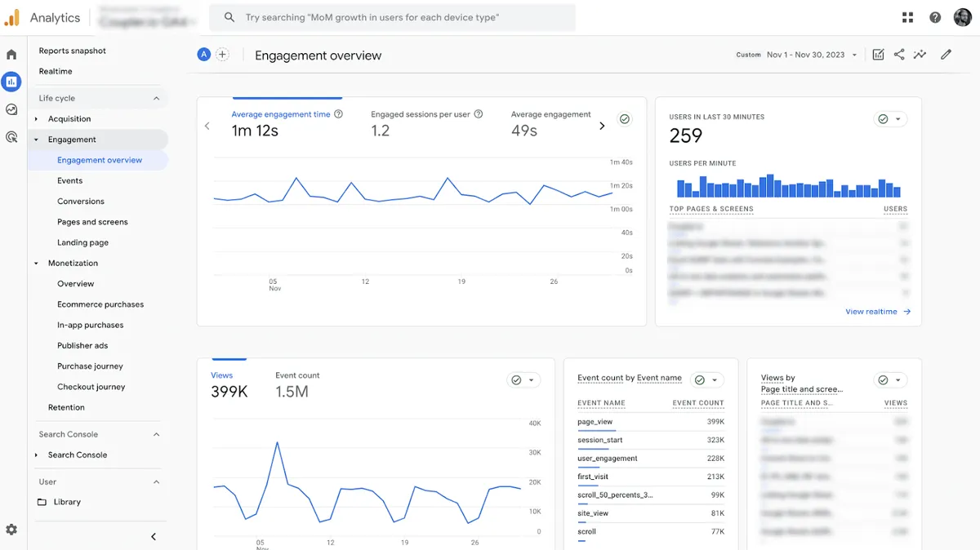Viewport: 980px width, 550px height.
Task: Collapse the sidebar with the left chevron
Action: click(154, 536)
